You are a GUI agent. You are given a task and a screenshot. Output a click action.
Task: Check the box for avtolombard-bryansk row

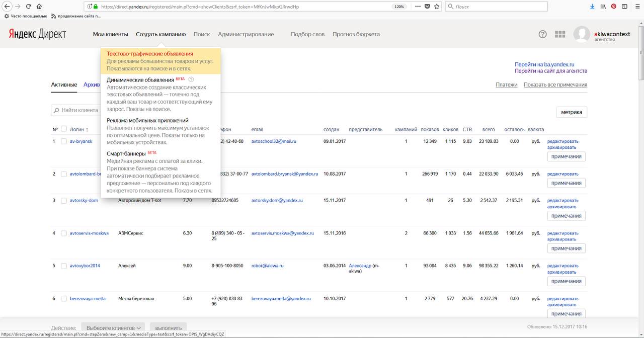tap(64, 174)
